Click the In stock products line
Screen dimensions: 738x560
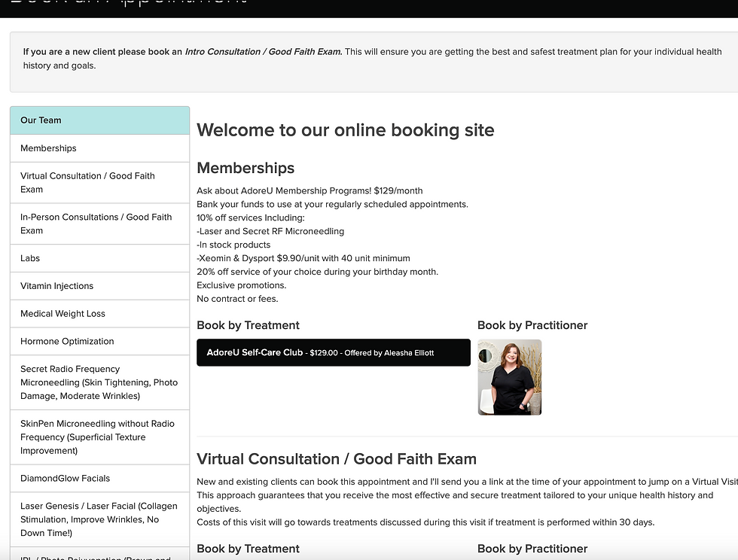point(233,245)
